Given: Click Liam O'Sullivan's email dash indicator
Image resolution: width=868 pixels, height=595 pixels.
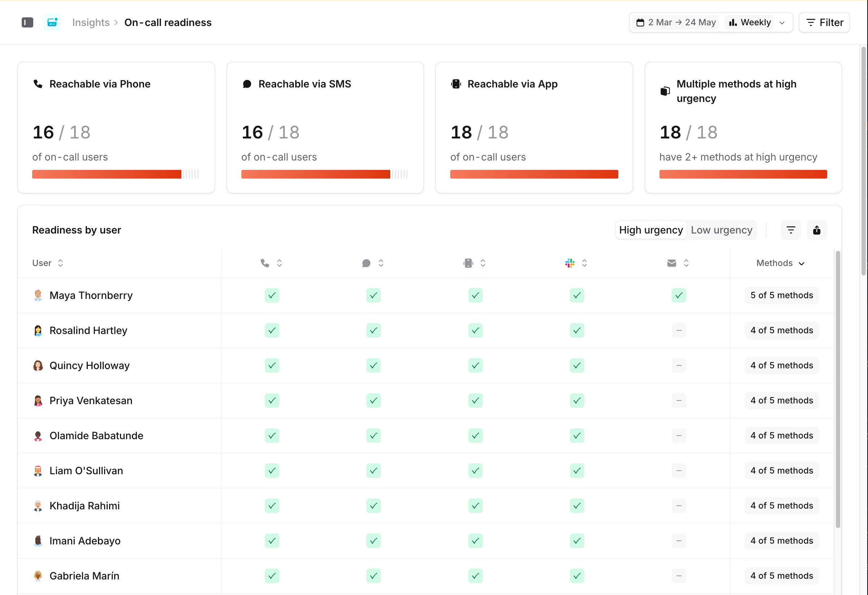Looking at the screenshot, I should click(x=679, y=471).
